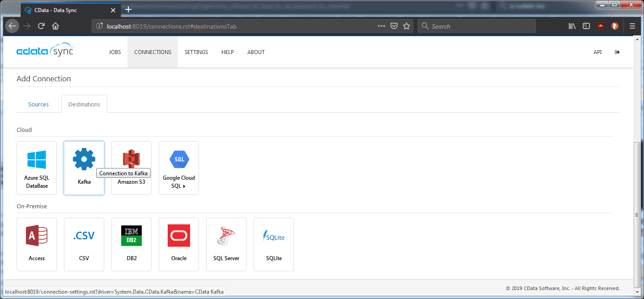Open the JOBS navigation menu item

click(x=115, y=52)
